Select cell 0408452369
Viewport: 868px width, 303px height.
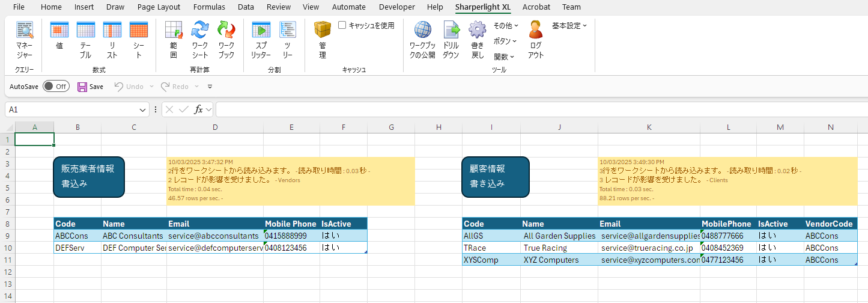728,248
